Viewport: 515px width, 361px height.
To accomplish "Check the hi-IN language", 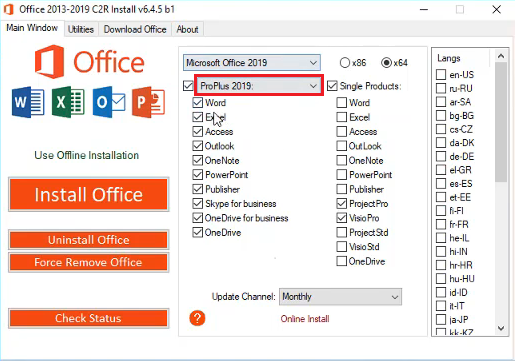I will (441, 251).
